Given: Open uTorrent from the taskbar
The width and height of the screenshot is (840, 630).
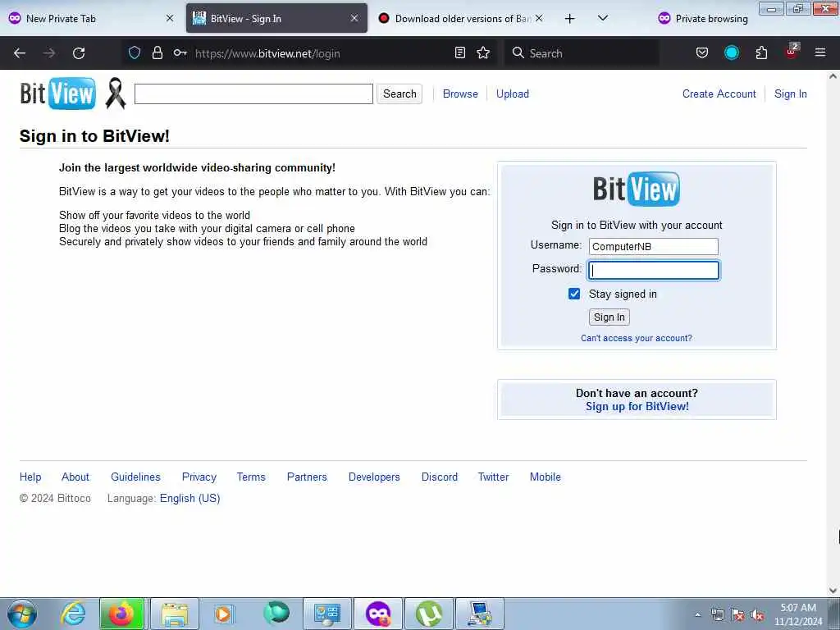Looking at the screenshot, I should [x=429, y=614].
